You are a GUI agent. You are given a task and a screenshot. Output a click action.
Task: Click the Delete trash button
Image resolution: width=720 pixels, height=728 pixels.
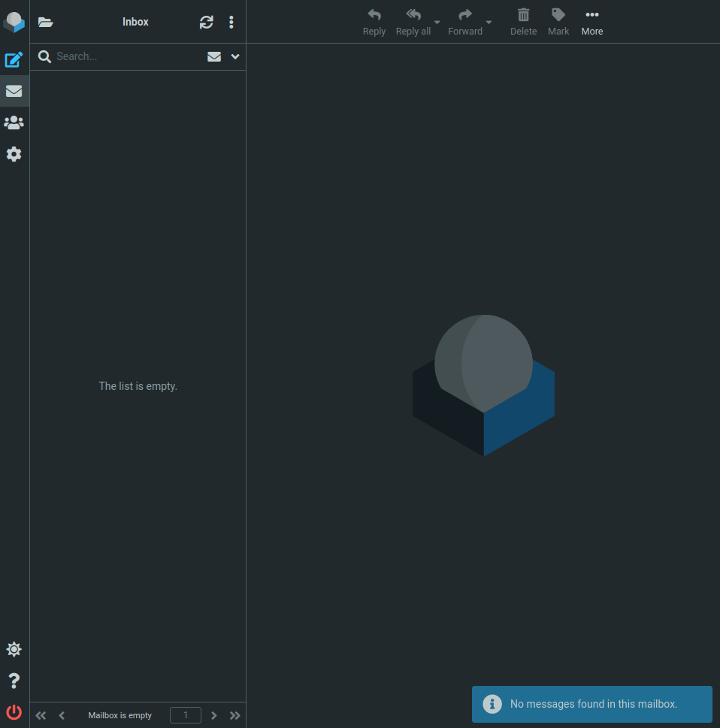click(x=524, y=22)
